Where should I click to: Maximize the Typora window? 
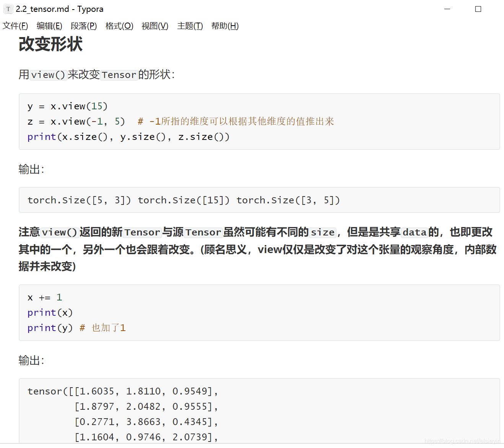coord(478,9)
